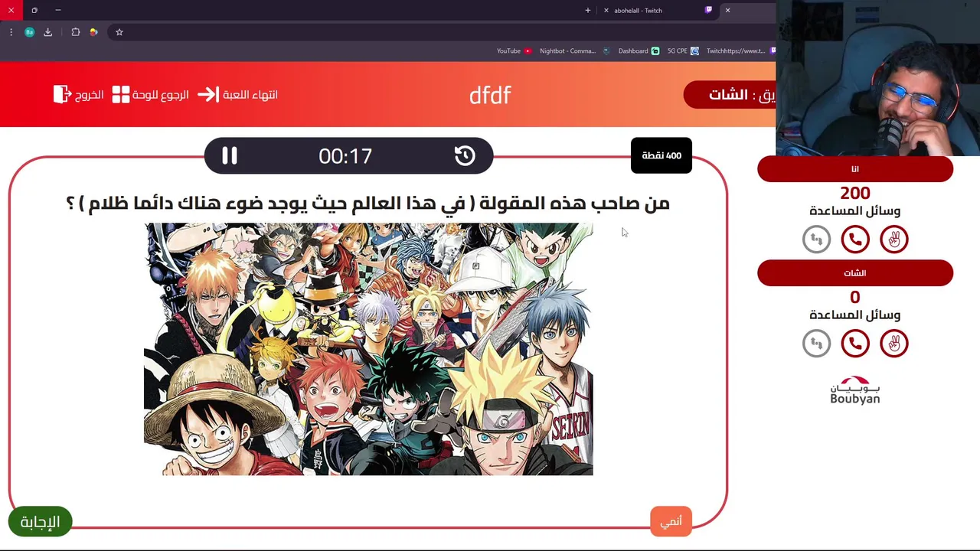Click the وسائل المساعدة label under the الشات team
This screenshot has width=980, height=551.
tap(855, 315)
